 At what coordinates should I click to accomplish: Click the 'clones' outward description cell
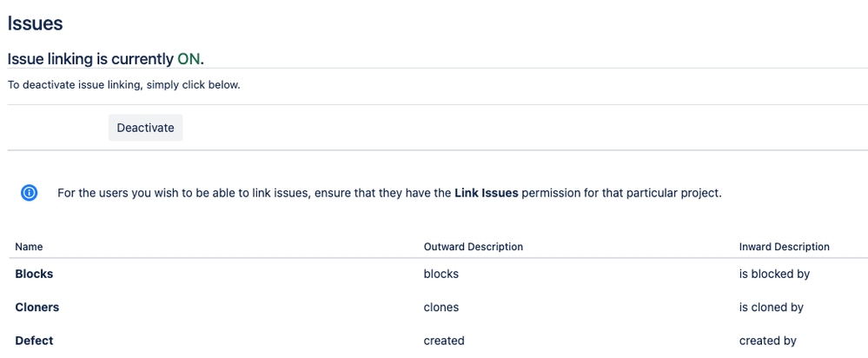441,307
